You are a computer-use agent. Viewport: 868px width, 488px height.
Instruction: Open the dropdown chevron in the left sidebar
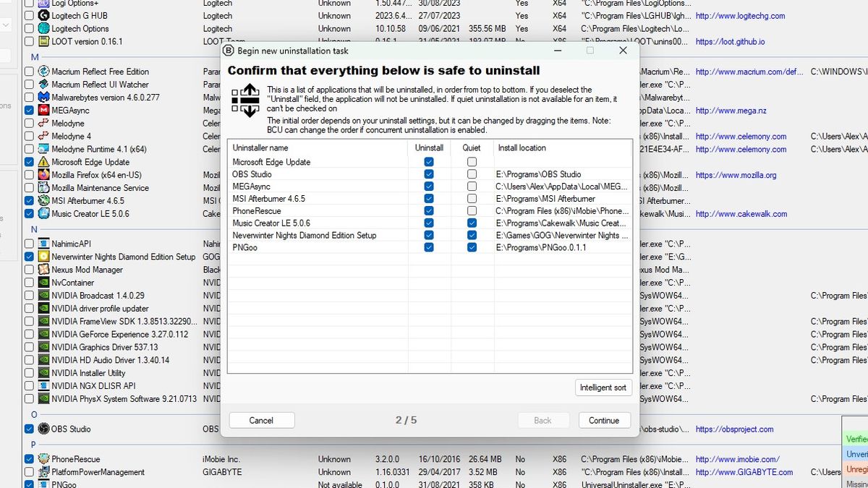click(x=6, y=24)
